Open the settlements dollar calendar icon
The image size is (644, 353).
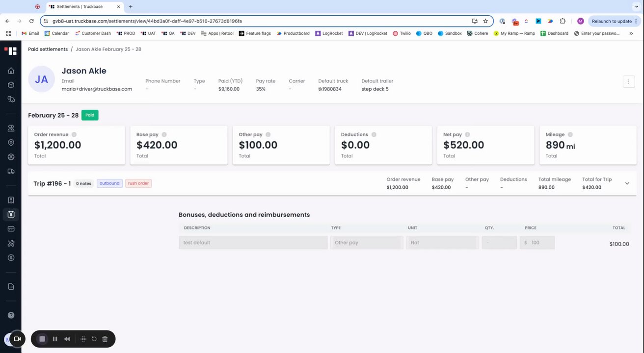[11, 214]
